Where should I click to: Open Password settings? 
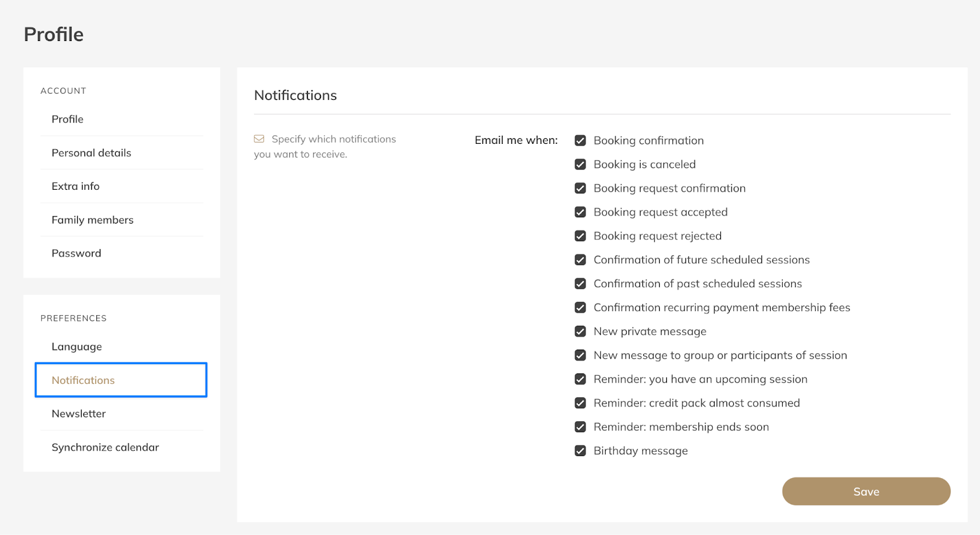coord(77,253)
